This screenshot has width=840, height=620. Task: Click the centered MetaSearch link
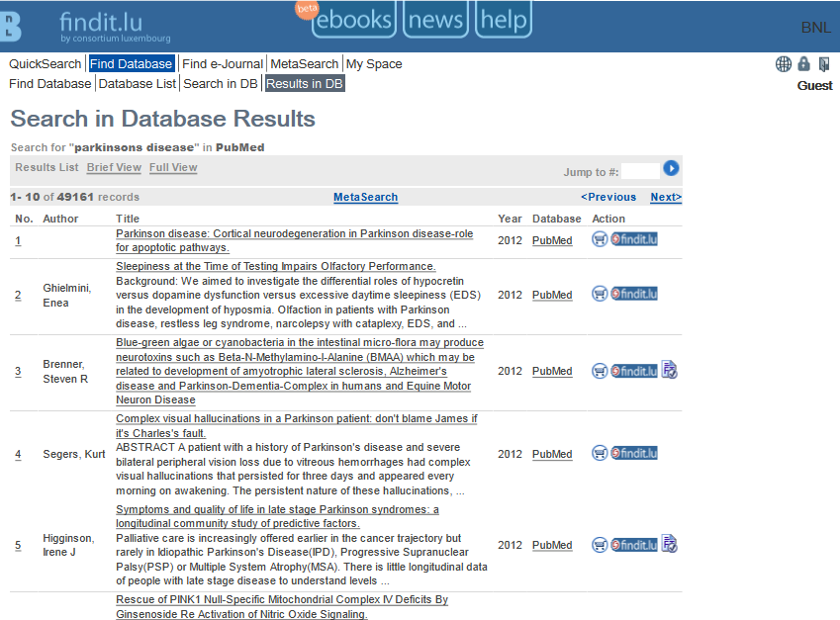pos(365,197)
